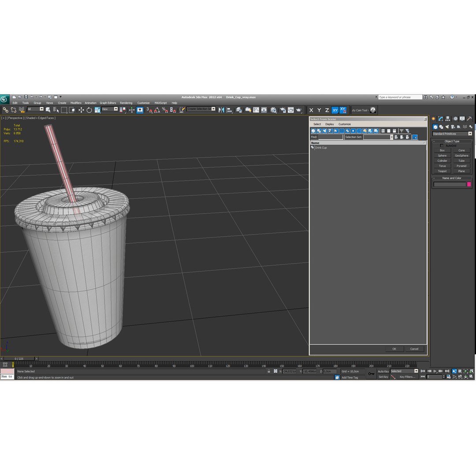This screenshot has width=476, height=476.
Task: Create a Box primitive
Action: pos(442,151)
